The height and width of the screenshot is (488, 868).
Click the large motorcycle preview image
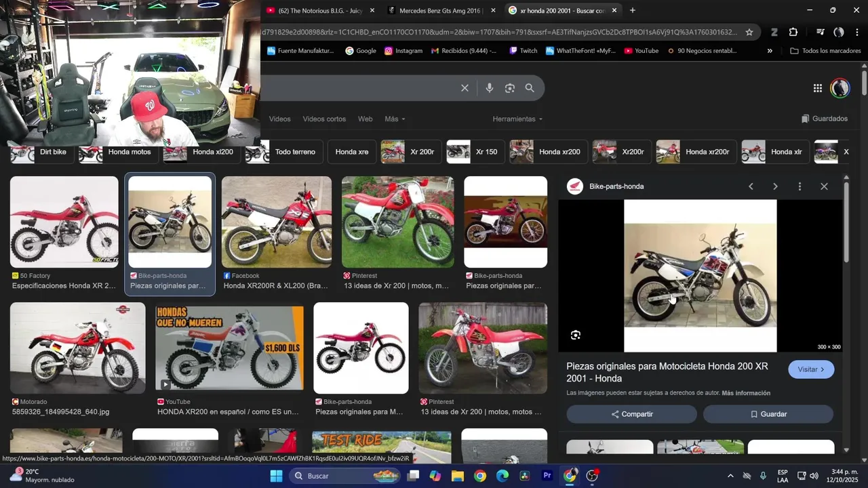[700, 276]
